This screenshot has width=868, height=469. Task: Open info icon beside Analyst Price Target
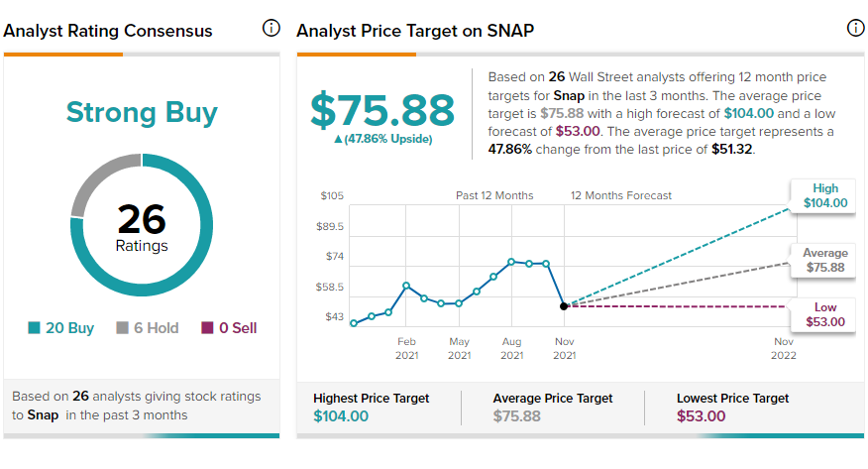tap(856, 28)
